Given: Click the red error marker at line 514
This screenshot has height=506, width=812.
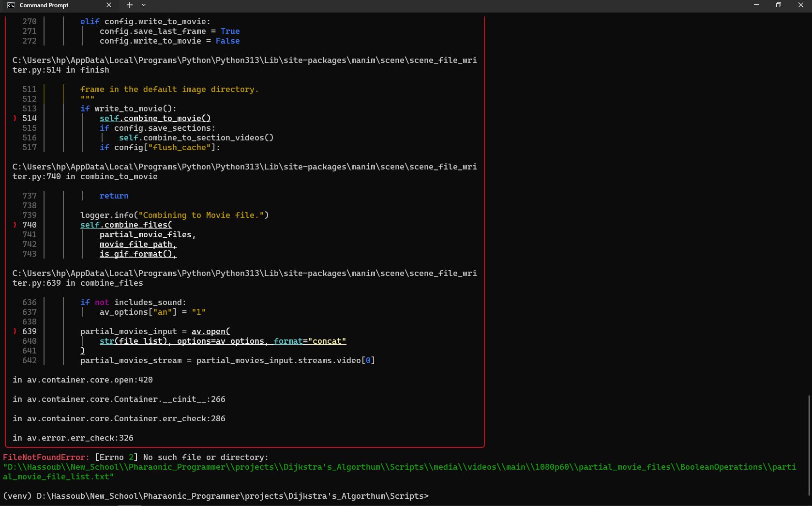Looking at the screenshot, I should (x=15, y=118).
